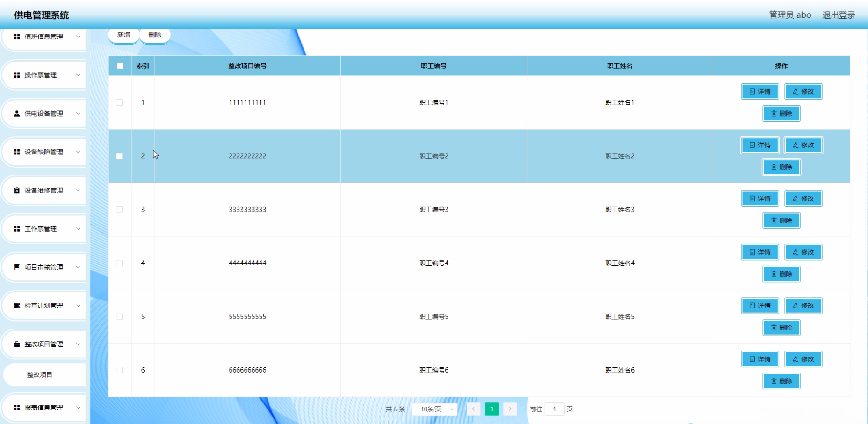868x424 pixels.
Task: Expand the 工作票管理 chevron
Action: pos(78,228)
